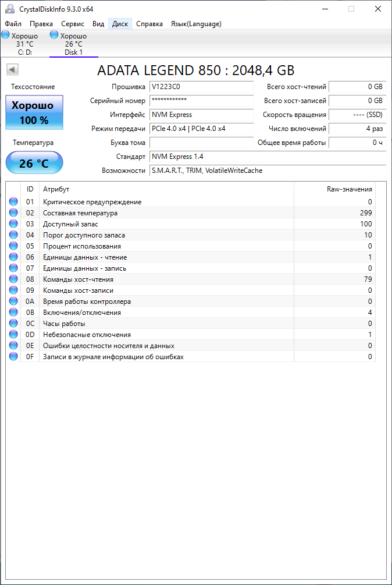392x585 pixels.
Task: Click status orb for Составная температура row
Action: [x=13, y=213]
